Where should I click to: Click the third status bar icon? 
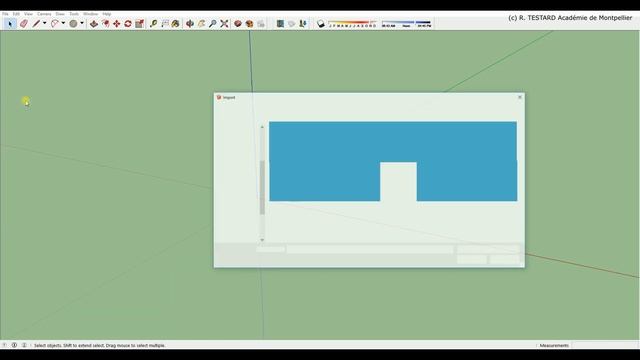(24, 345)
